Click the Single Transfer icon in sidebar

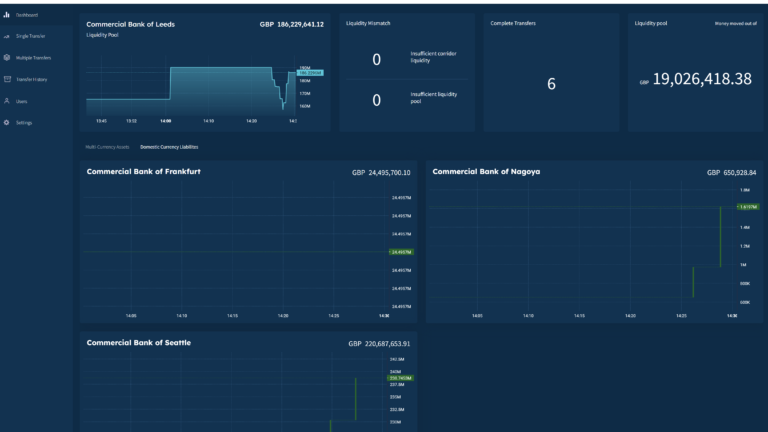[x=7, y=36]
